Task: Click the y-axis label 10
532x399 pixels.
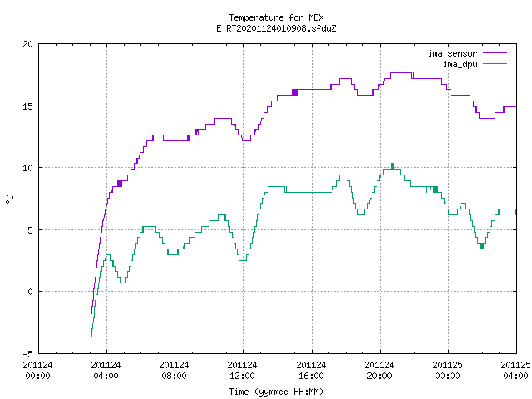Action: click(x=27, y=168)
